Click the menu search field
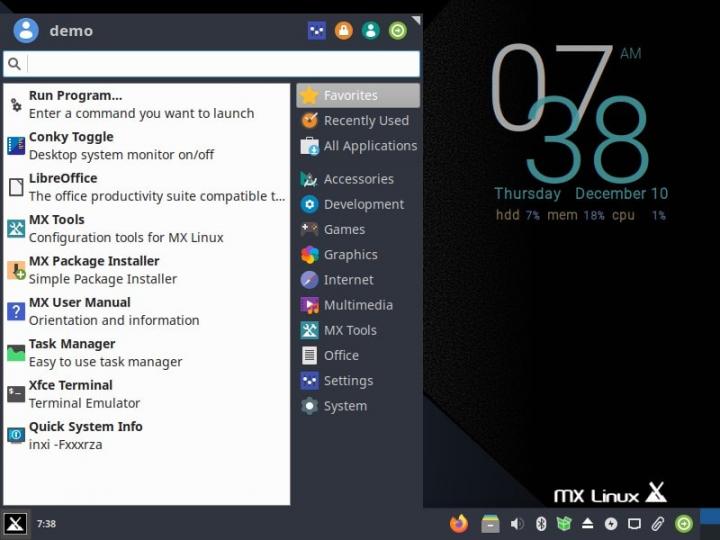Image resolution: width=720 pixels, height=540 pixels. point(222,64)
